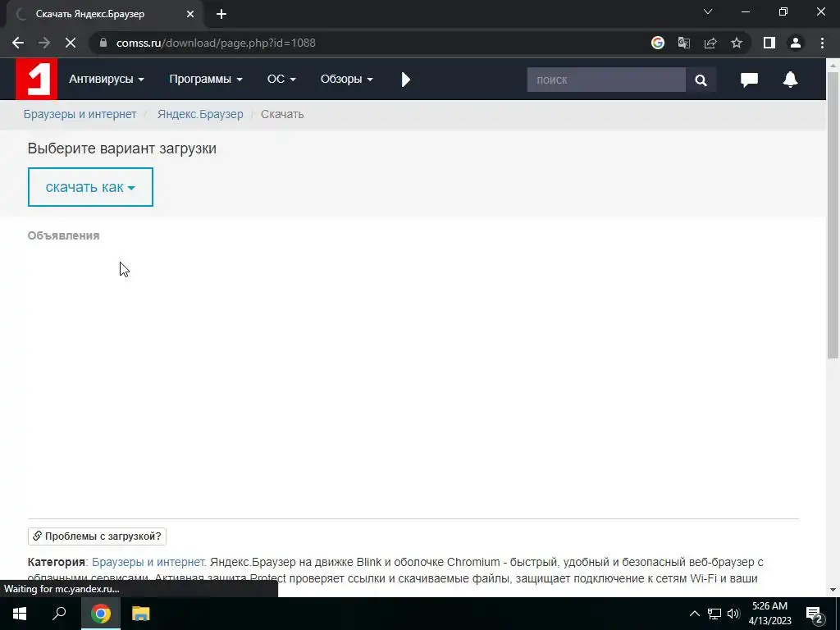Open the ОС dropdown menu
This screenshot has width=840, height=630.
pyautogui.click(x=281, y=80)
